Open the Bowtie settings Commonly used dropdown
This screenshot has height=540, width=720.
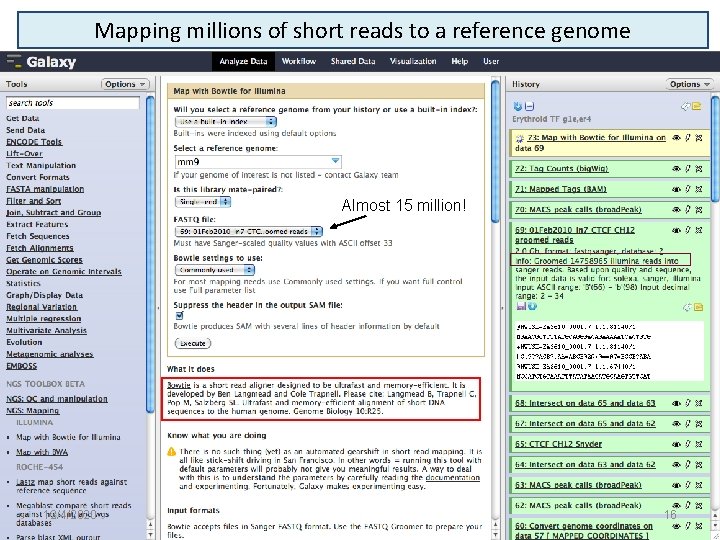[214, 270]
